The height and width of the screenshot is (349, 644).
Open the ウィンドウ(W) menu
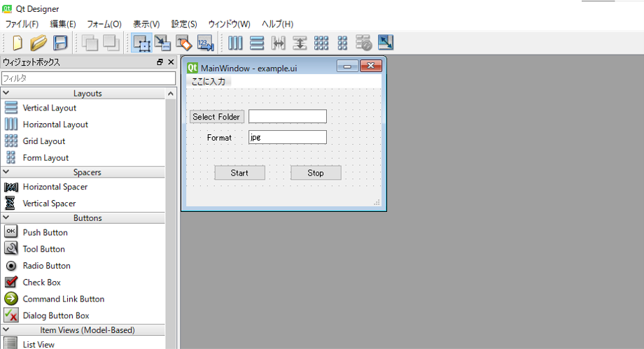point(229,24)
